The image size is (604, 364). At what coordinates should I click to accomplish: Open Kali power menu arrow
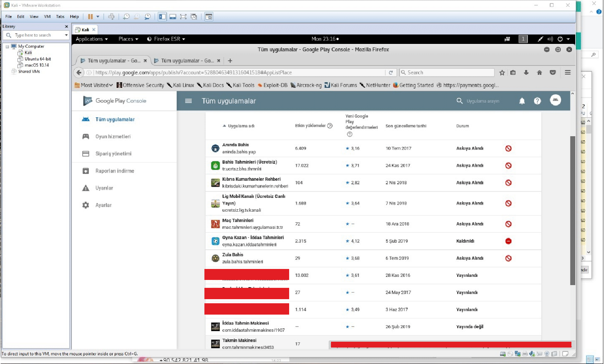568,39
